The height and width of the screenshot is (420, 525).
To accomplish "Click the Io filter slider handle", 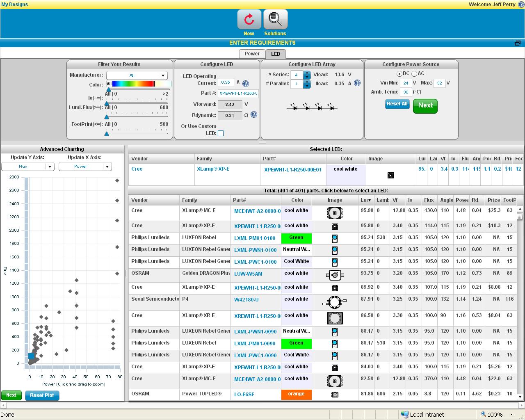I will click(107, 103).
